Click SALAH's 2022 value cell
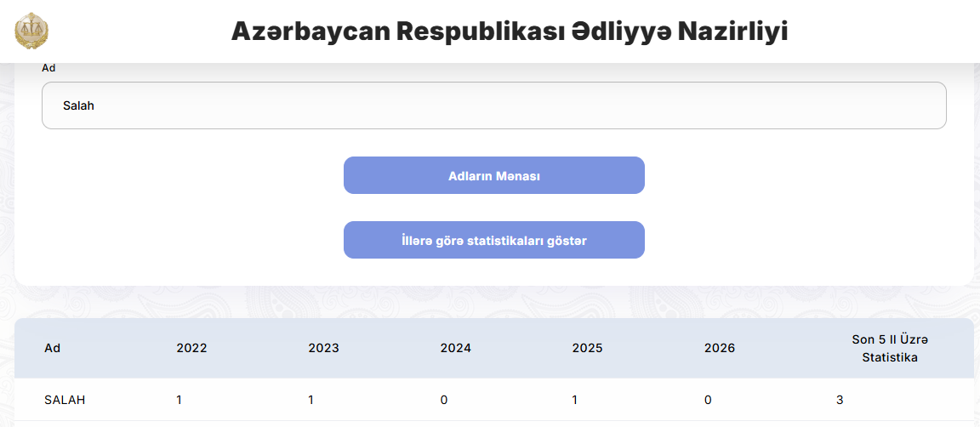 point(179,400)
